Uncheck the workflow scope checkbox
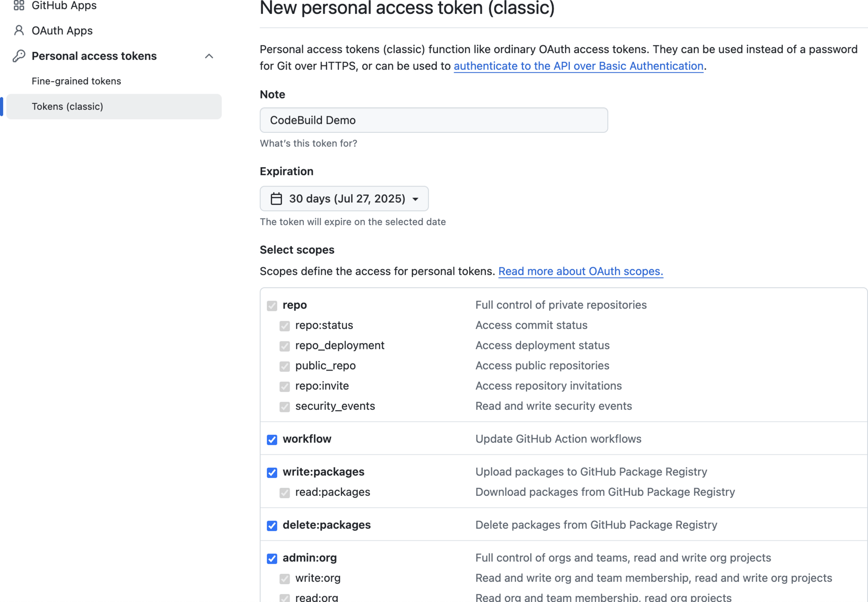The height and width of the screenshot is (602, 868). 272,440
